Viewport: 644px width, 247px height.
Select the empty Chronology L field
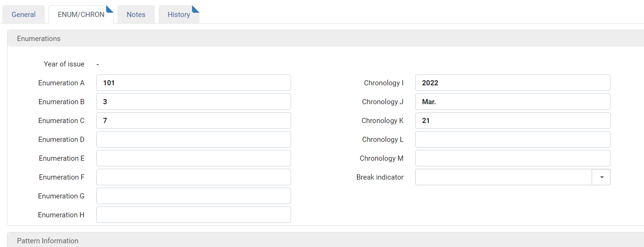point(513,140)
